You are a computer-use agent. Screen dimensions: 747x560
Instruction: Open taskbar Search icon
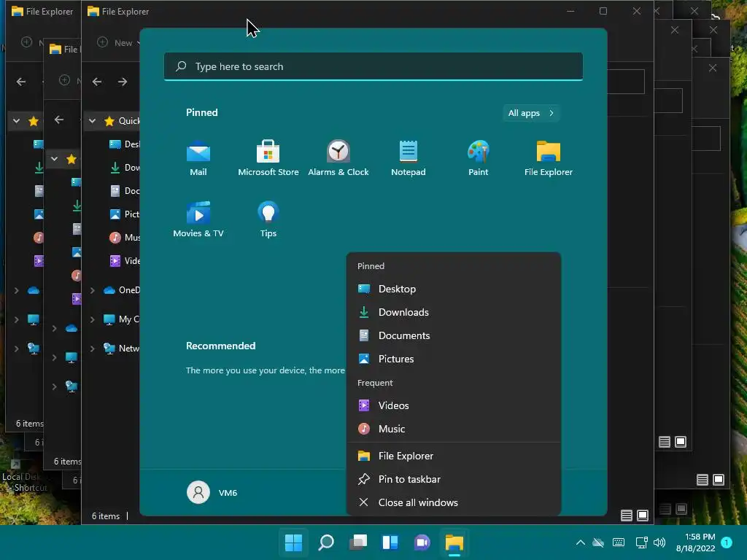click(x=326, y=542)
